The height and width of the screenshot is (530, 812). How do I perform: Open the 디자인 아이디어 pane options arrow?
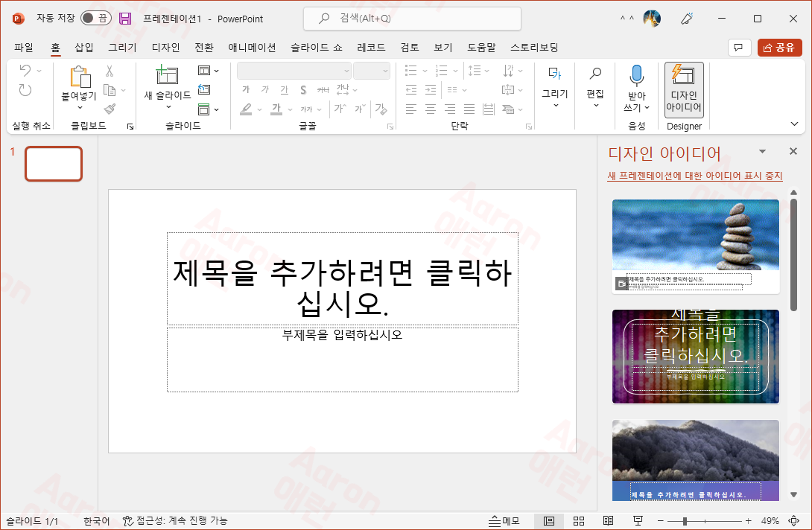[762, 152]
